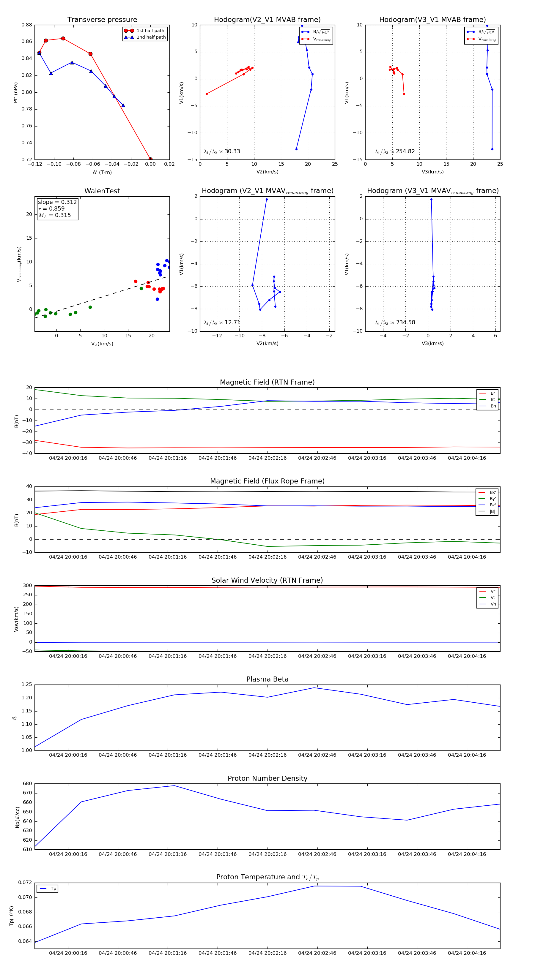Image resolution: width=535 pixels, height=980 pixels.
Task: Click "04/24 20:04:16" tick in Proton Temperature panel
Action: [467, 953]
